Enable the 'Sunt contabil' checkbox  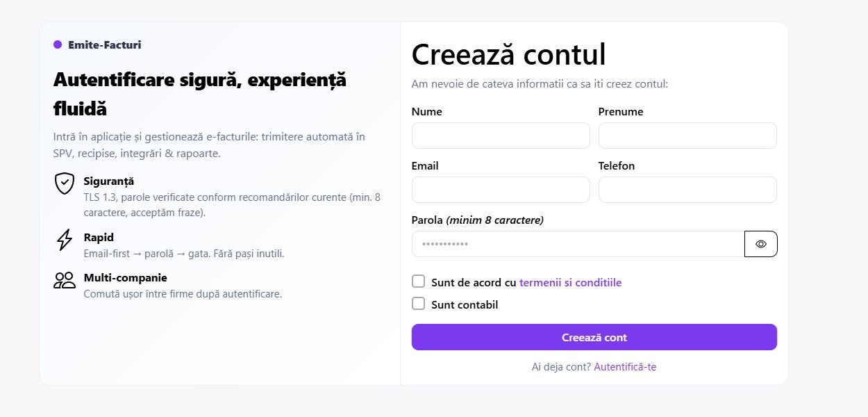pyautogui.click(x=418, y=303)
